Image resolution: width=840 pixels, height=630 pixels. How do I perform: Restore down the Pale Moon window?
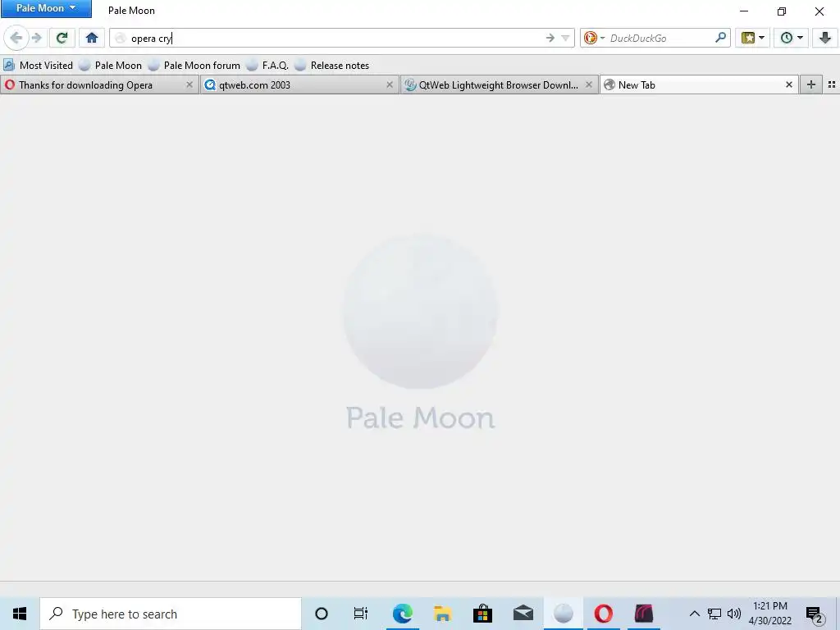click(x=782, y=11)
